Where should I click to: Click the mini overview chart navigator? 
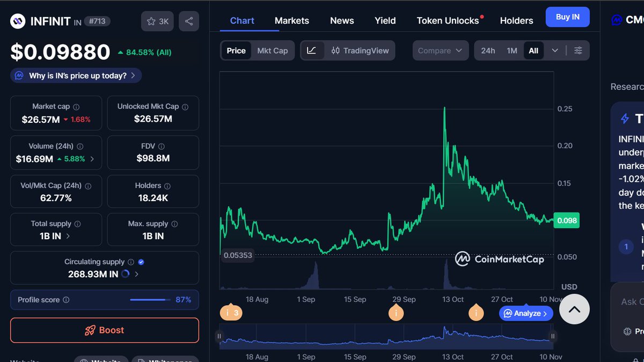coord(386,336)
